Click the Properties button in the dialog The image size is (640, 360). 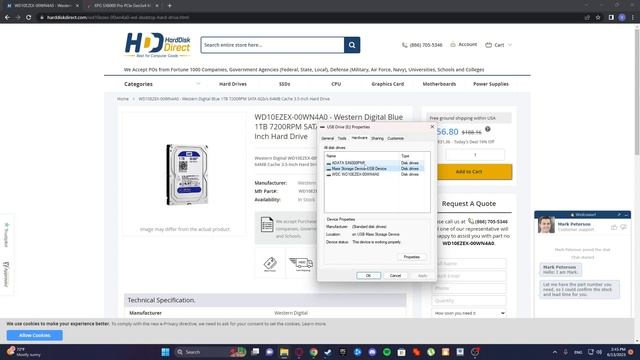(411, 257)
